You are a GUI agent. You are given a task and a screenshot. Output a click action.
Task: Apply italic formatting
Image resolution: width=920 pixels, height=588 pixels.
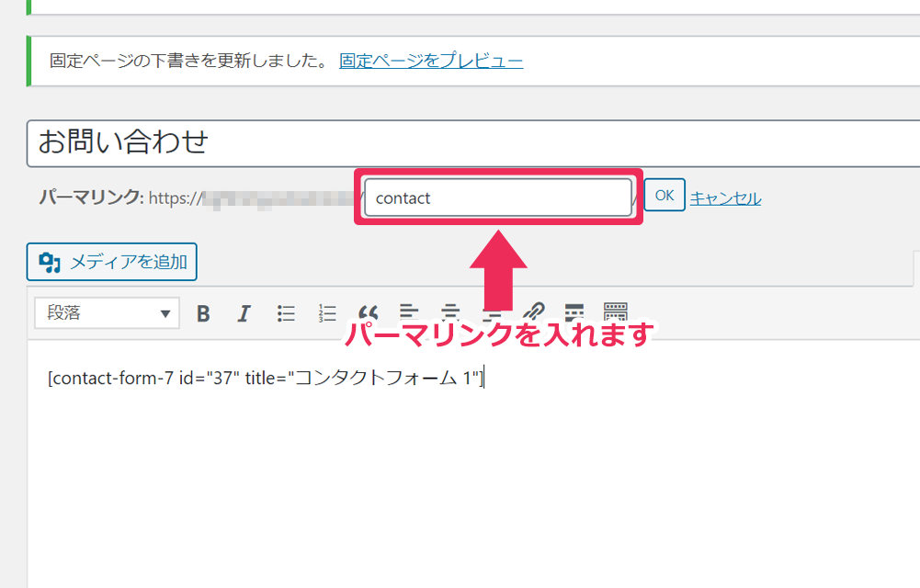[x=244, y=313]
